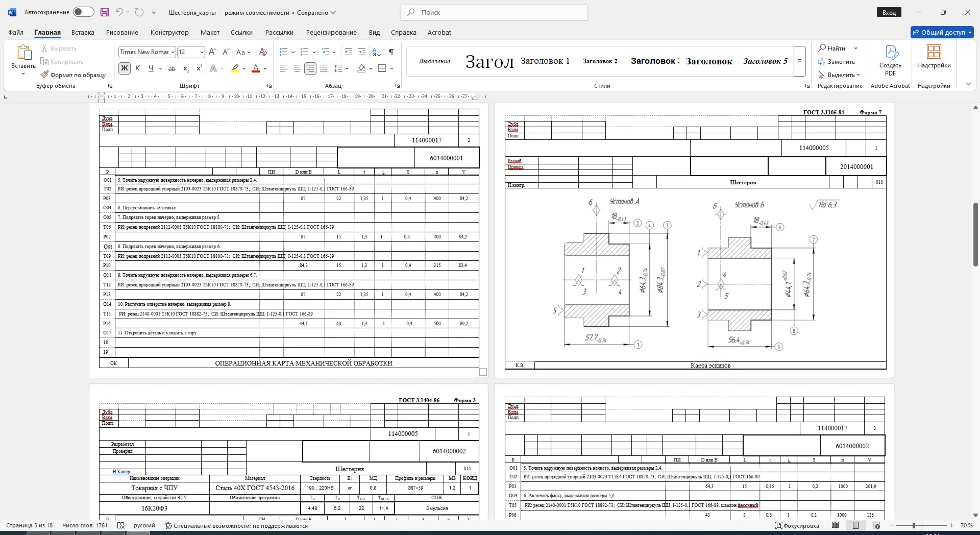Expand the styles gallery more arrow
Image resolution: width=980 pixels, height=535 pixels.
tap(800, 61)
